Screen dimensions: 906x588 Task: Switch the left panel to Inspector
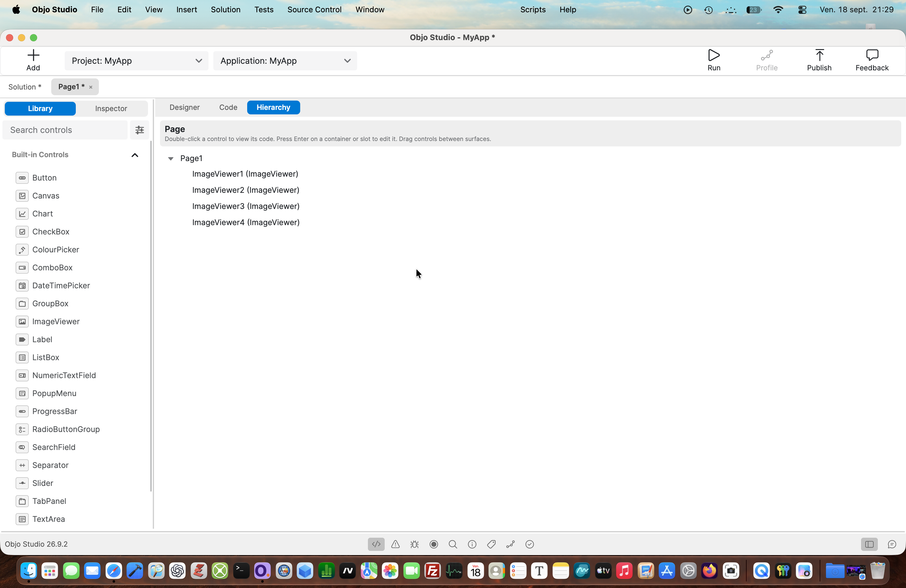click(x=111, y=108)
